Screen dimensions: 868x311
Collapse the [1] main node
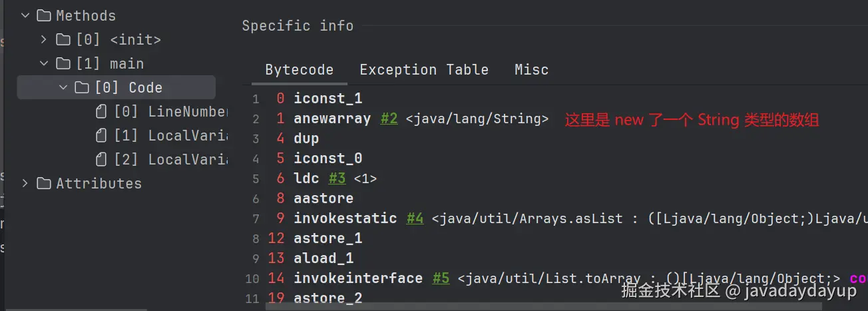tap(44, 63)
